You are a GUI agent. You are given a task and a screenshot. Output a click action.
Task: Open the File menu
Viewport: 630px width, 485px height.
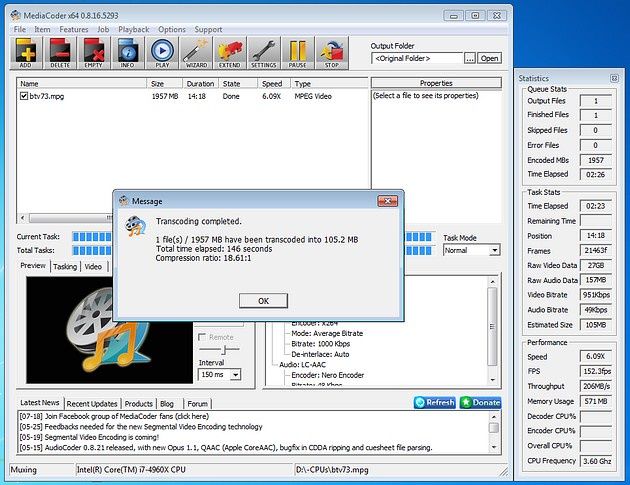point(20,29)
